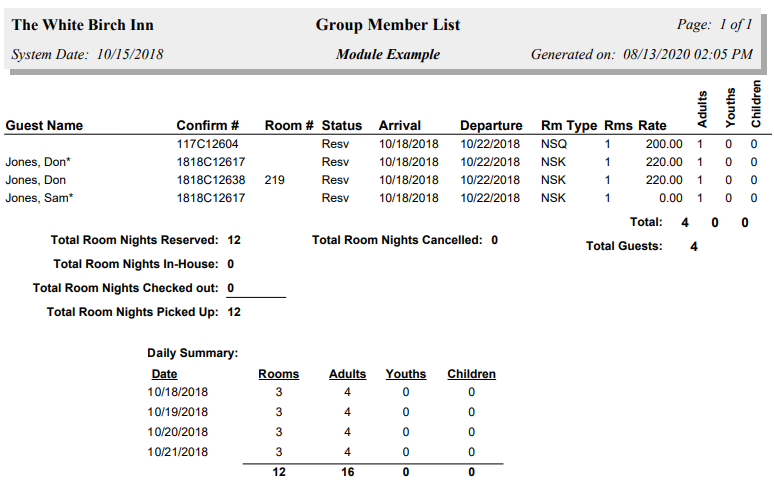Select the Departure column header
The width and height of the screenshot is (774, 501).
(x=491, y=126)
